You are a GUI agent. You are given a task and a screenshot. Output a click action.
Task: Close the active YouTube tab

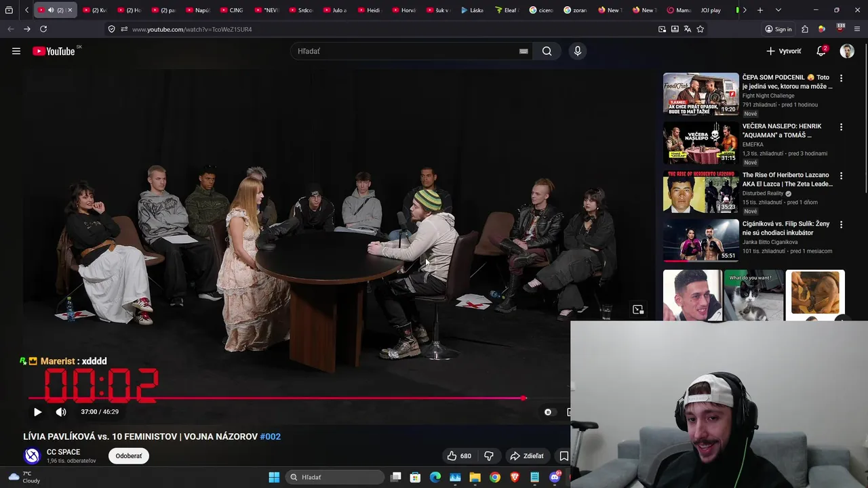point(70,10)
